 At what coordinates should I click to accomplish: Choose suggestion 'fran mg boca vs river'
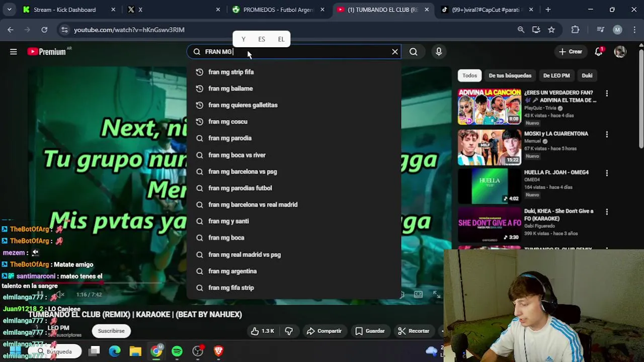[x=294, y=155]
